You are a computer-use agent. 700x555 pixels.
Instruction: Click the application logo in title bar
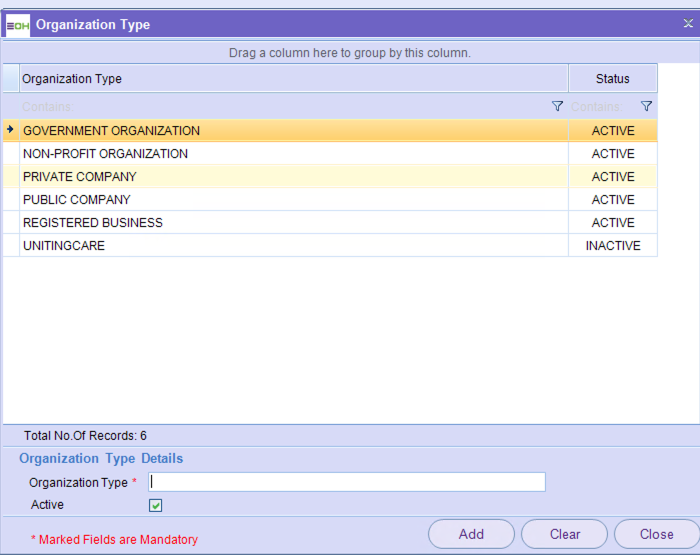click(x=18, y=24)
